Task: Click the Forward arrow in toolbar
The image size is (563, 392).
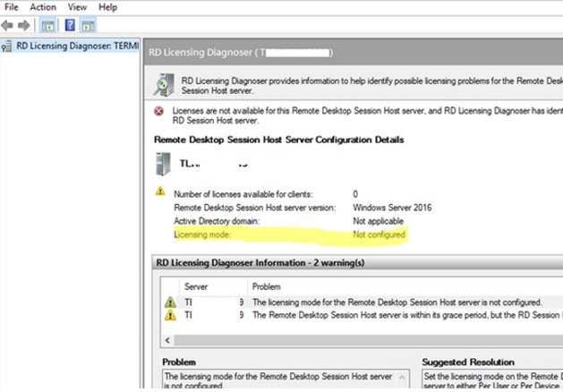Action: pos(24,24)
